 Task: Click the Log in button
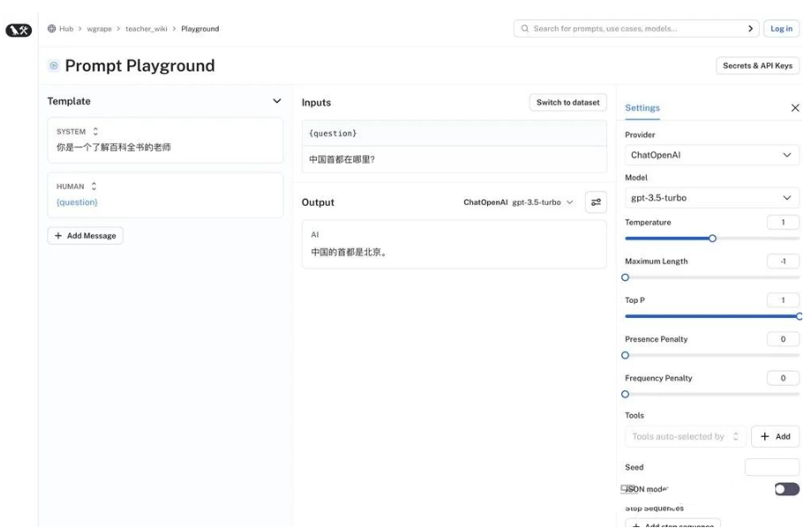pyautogui.click(x=781, y=28)
